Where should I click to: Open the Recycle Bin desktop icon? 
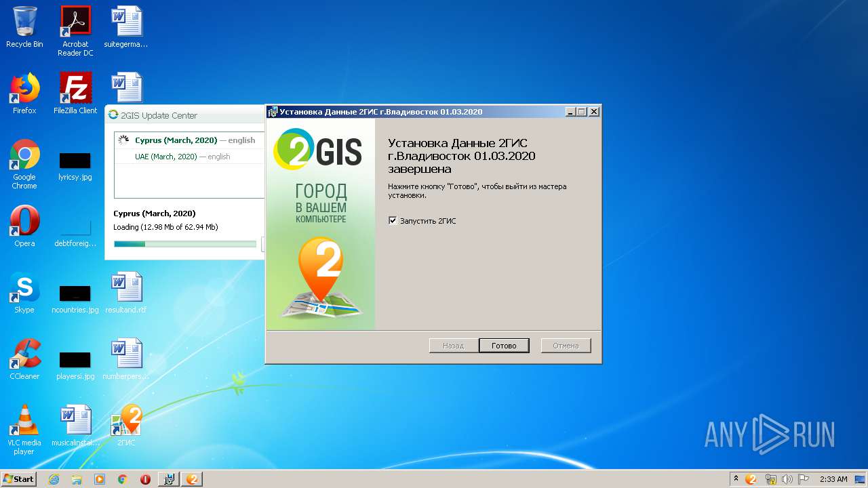tap(24, 27)
